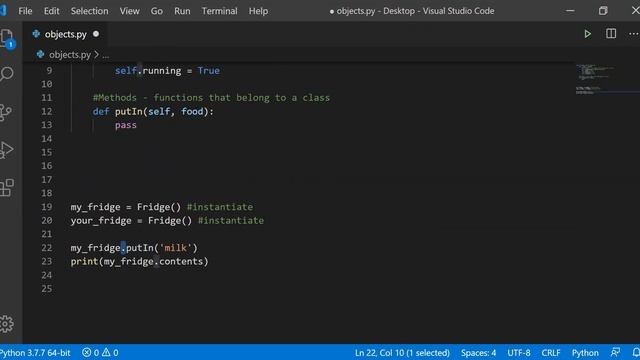
Task: Click Ln 22, Col 10 cursor position
Action: 402,352
